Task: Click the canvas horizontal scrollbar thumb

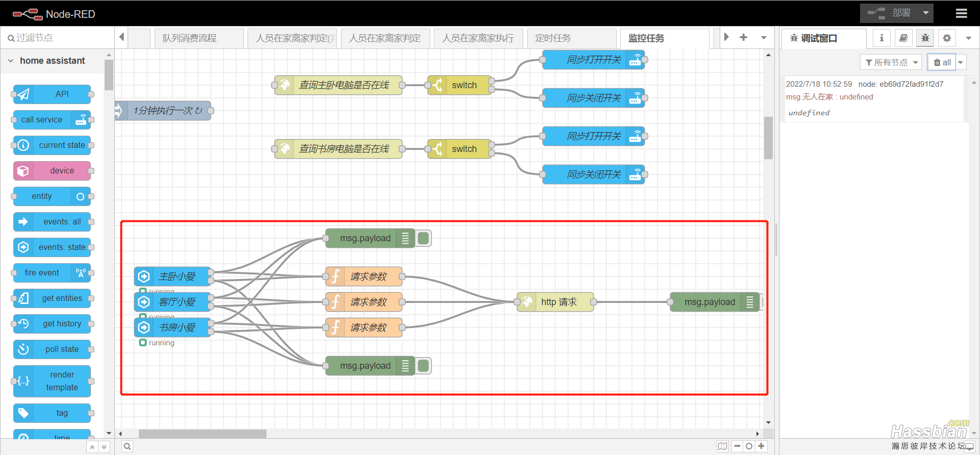Action: tap(203, 434)
